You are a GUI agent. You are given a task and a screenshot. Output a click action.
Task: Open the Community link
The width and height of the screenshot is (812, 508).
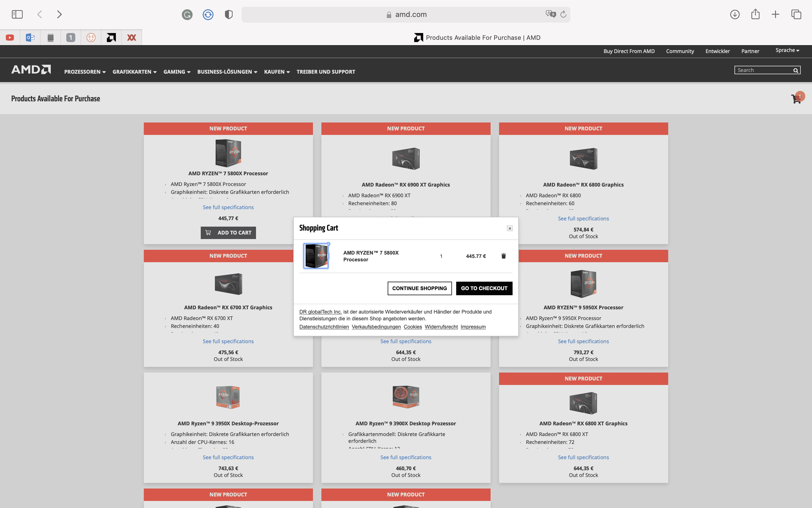[x=680, y=51]
